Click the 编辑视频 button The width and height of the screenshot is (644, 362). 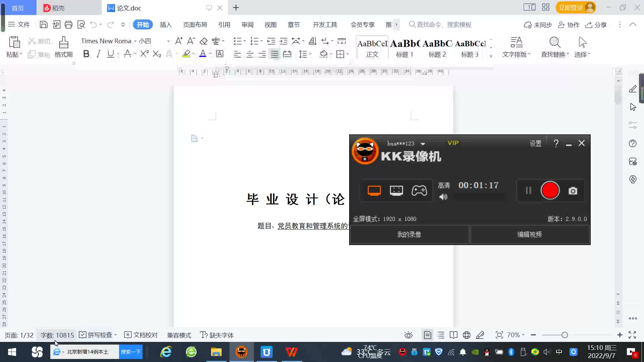click(x=529, y=235)
